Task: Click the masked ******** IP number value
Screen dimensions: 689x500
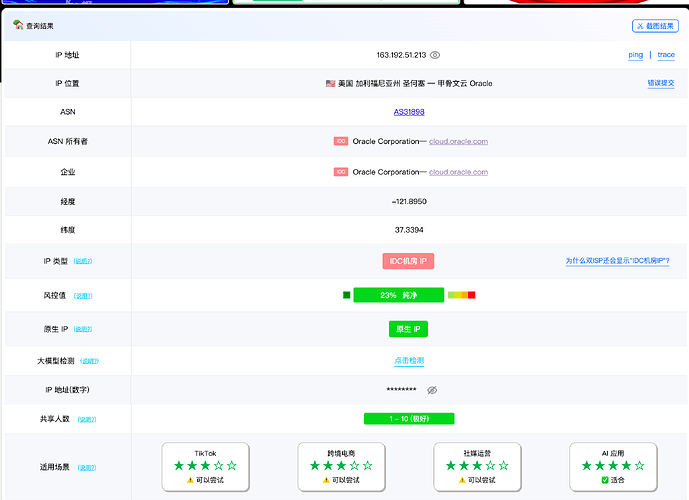Action: [x=402, y=390]
